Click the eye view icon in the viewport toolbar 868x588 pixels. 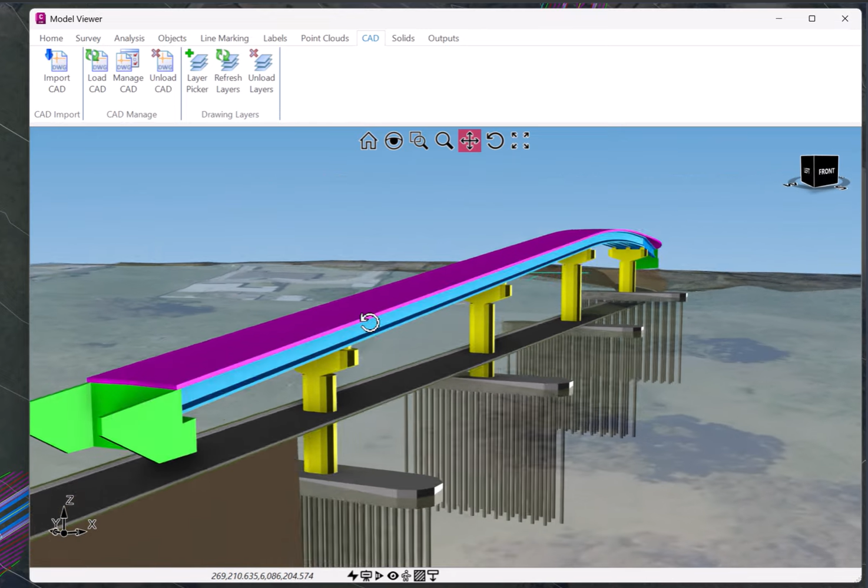(x=394, y=141)
